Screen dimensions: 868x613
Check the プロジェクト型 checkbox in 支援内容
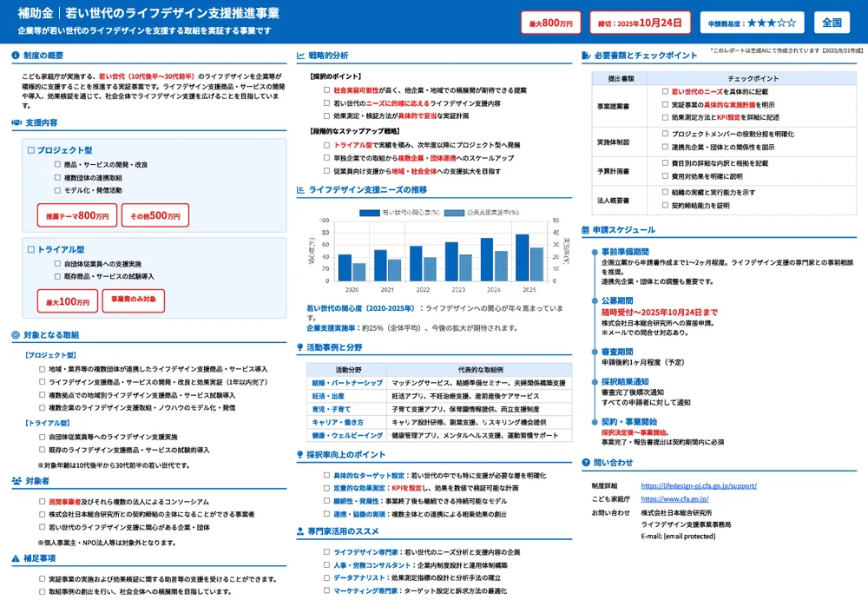coord(31,150)
